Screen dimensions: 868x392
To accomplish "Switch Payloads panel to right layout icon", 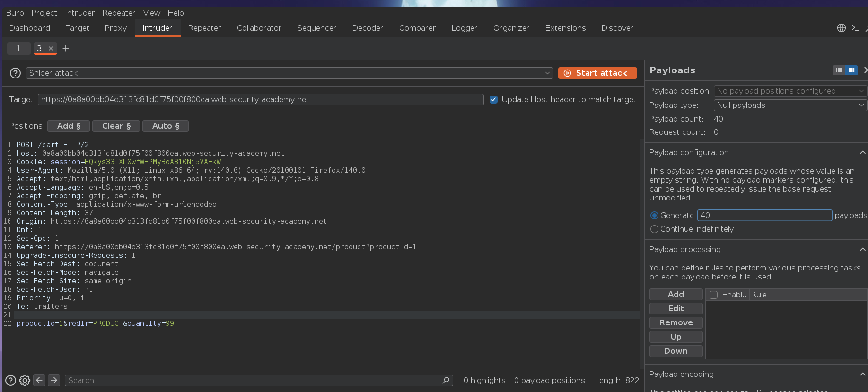I will click(851, 70).
